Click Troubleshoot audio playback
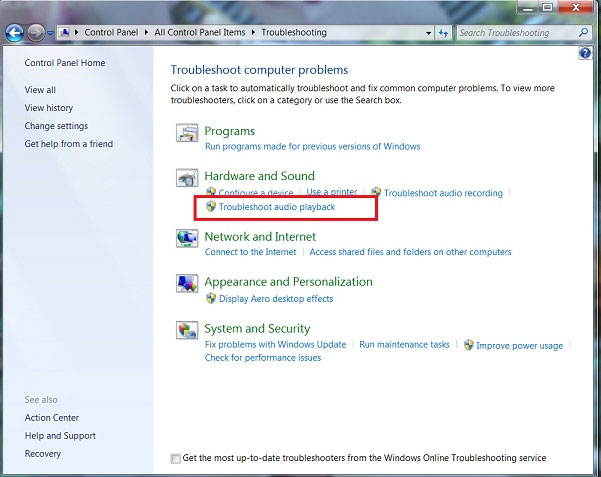Viewport: 601px width, 477px height. (x=277, y=207)
